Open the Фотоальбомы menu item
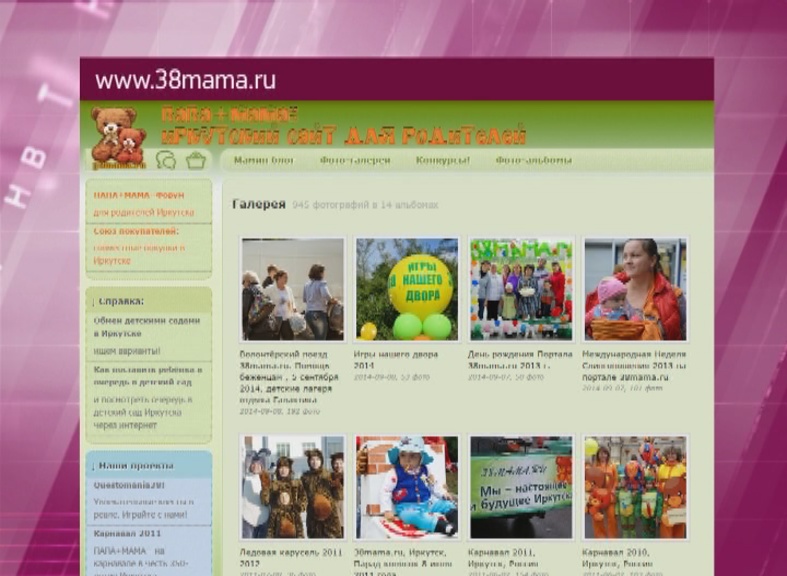This screenshot has width=787, height=576. (x=534, y=161)
